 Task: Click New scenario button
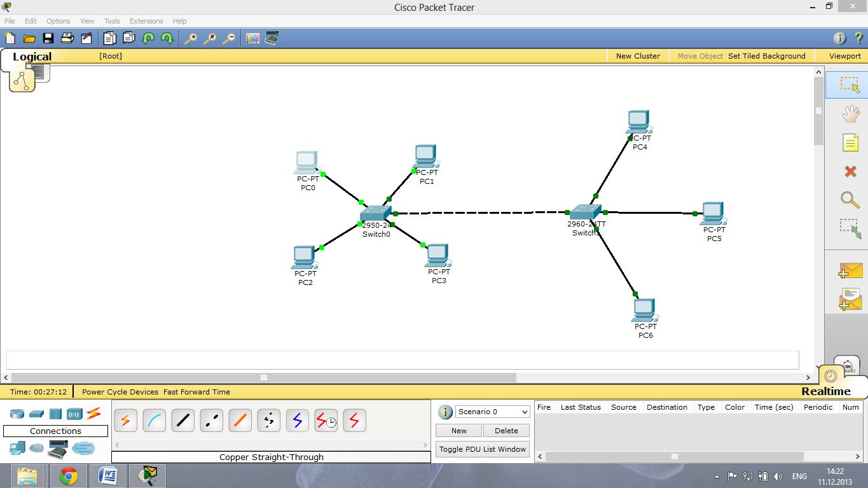click(x=459, y=431)
